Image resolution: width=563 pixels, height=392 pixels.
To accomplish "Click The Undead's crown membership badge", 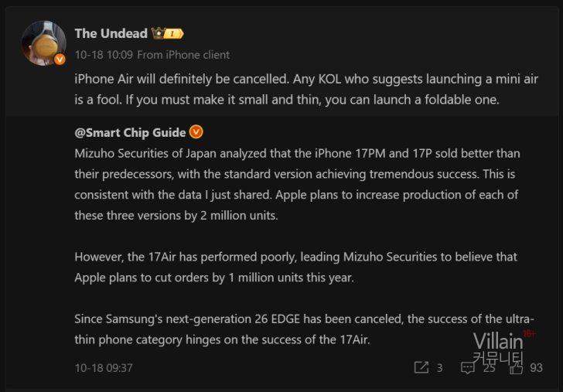I will (x=168, y=34).
